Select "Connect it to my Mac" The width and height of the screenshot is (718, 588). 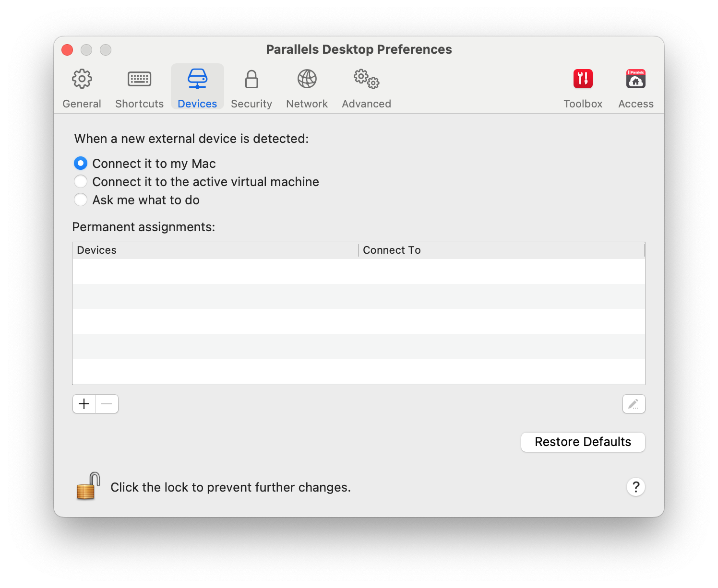(81, 164)
